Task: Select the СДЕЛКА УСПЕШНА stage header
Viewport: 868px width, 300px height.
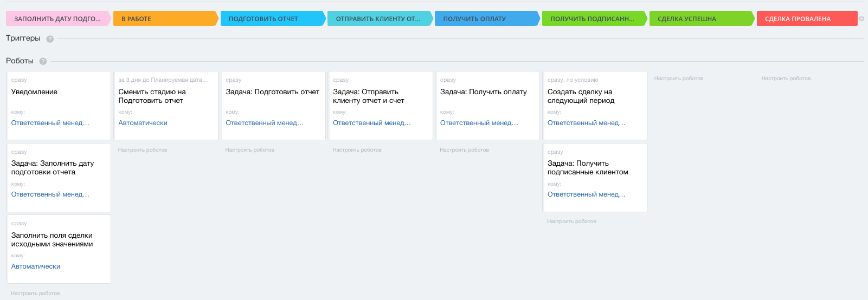Action: pyautogui.click(x=700, y=19)
